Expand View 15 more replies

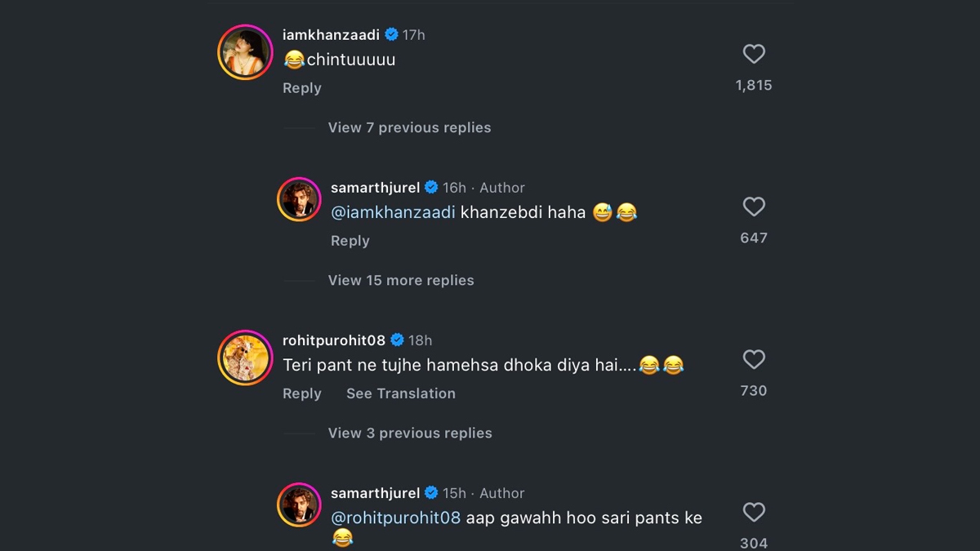click(401, 280)
